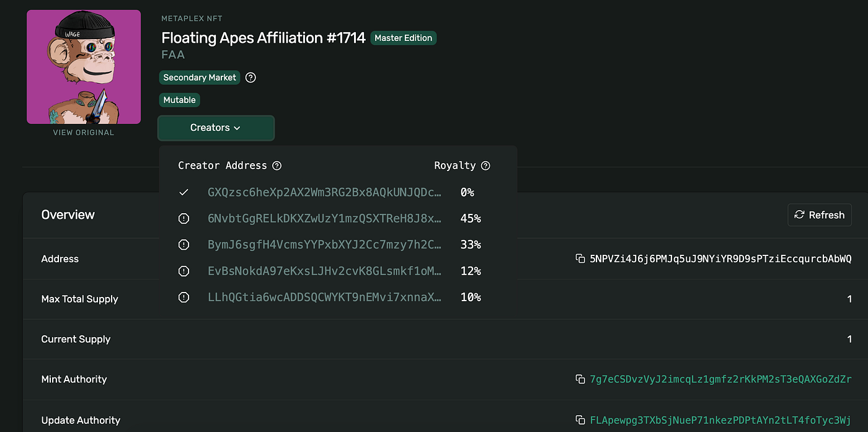Click the Secondary Market badge
The width and height of the screenshot is (868, 432).
click(x=200, y=77)
